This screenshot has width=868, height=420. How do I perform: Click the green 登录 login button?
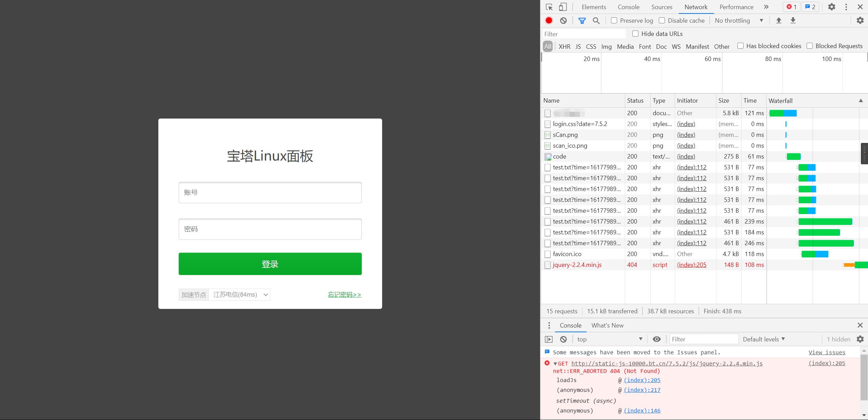(270, 264)
